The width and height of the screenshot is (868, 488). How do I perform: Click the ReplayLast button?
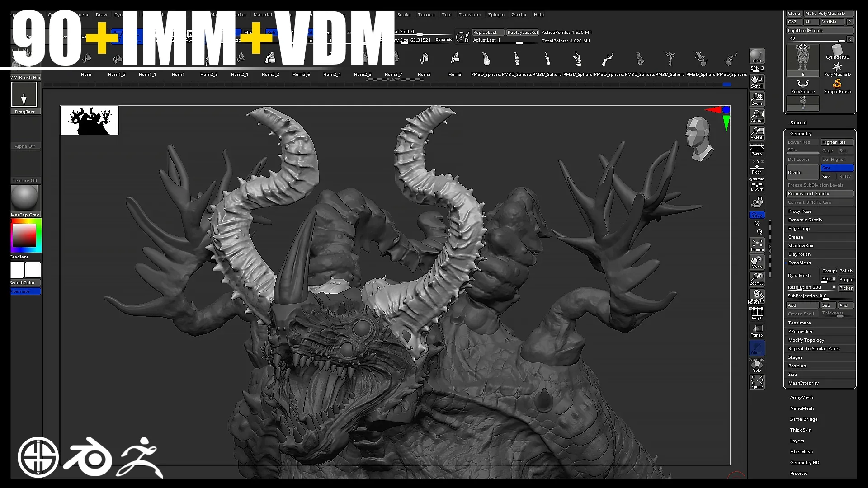pos(487,33)
